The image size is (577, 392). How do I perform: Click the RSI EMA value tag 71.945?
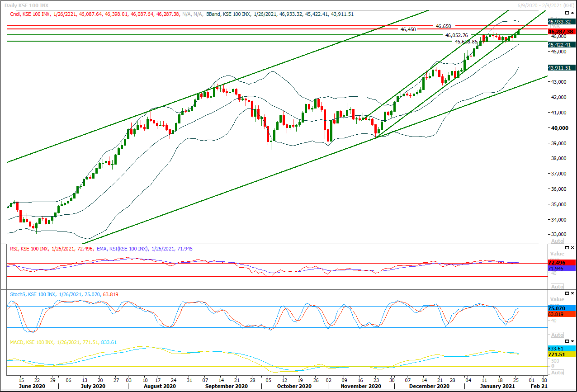tap(561, 269)
